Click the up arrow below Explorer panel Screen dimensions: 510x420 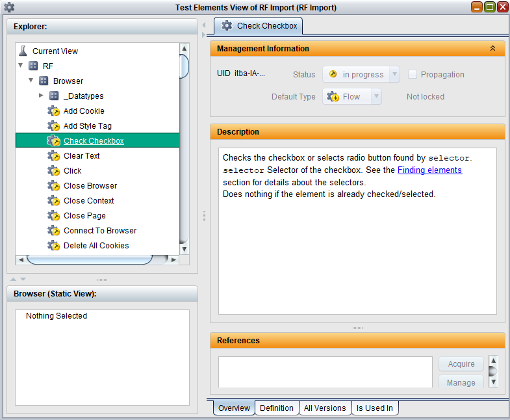coord(14,280)
